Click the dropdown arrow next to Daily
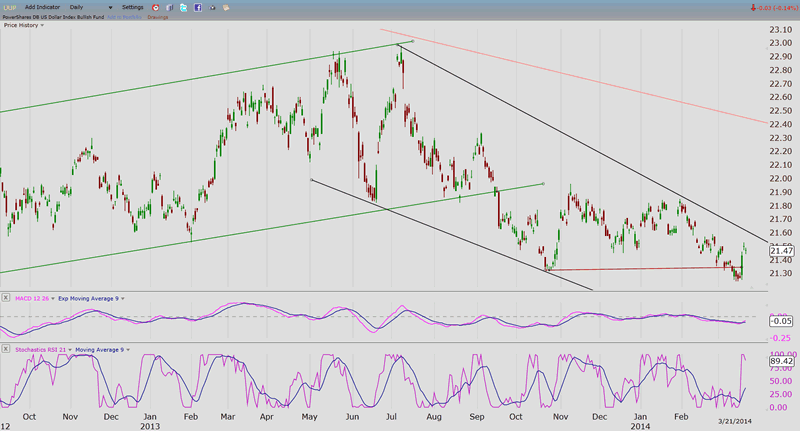 tap(110, 7)
